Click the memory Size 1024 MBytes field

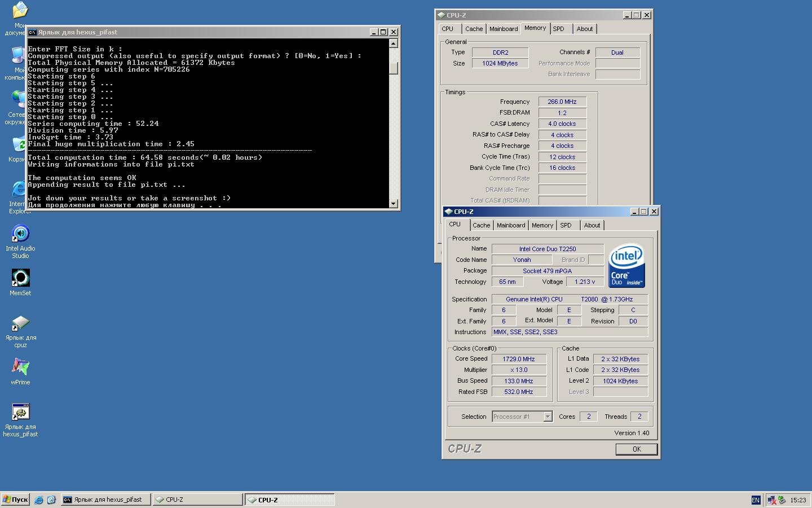pyautogui.click(x=500, y=63)
